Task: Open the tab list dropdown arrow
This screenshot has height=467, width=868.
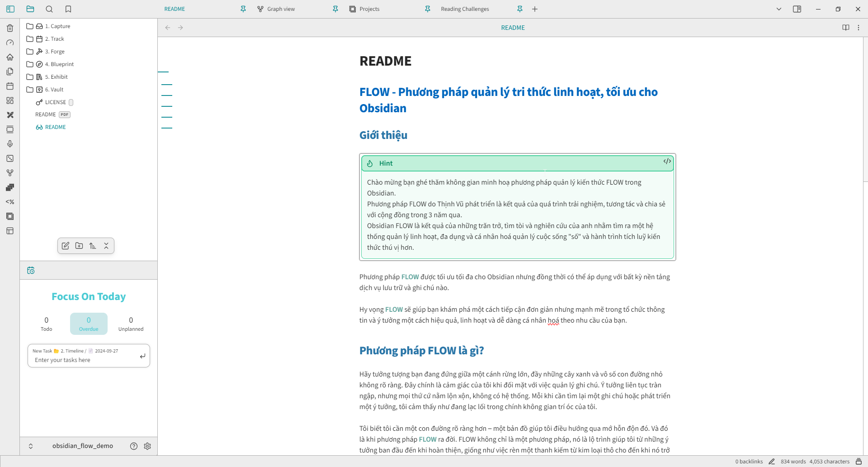Action: (779, 9)
